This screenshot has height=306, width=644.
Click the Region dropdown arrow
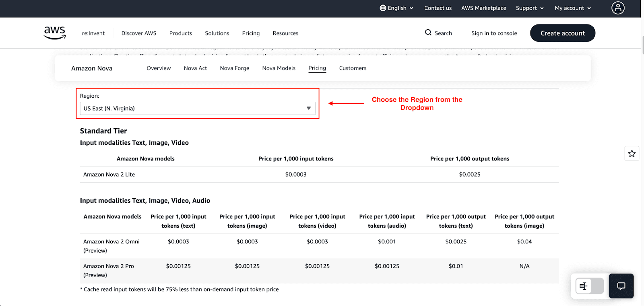[309, 109]
